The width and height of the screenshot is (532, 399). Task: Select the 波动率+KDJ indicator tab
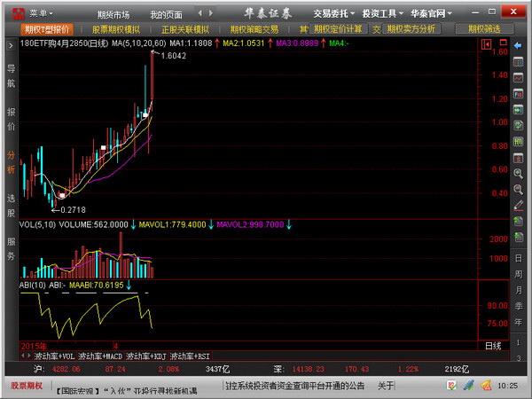pyautogui.click(x=146, y=356)
